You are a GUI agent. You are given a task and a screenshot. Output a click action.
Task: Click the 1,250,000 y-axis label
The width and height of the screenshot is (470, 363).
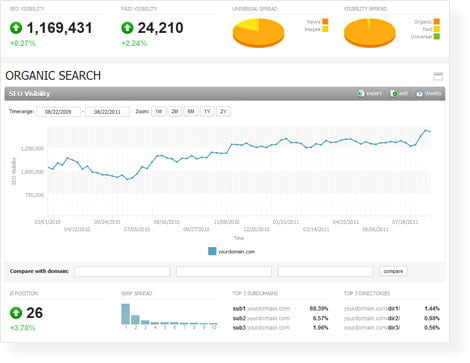[x=32, y=149]
